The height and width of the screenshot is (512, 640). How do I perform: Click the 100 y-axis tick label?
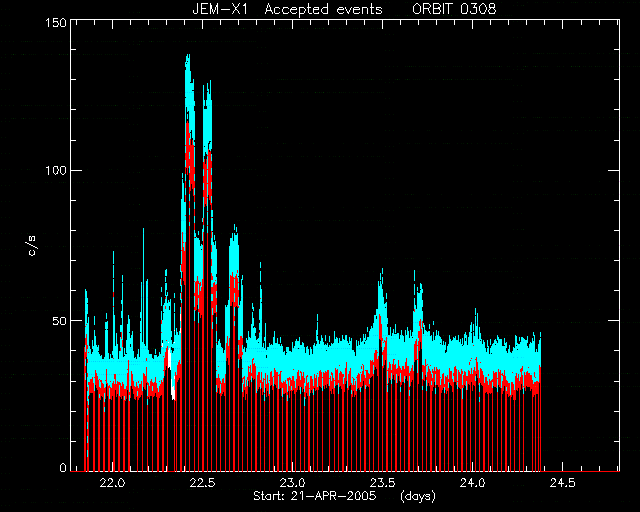[x=54, y=170]
